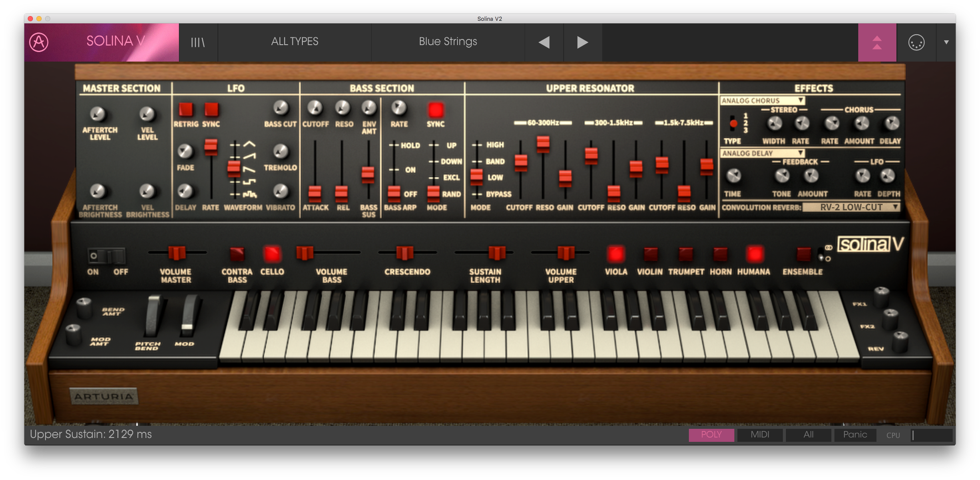Collapse advanced panel with double-arrow button
This screenshot has height=480, width=980.
click(x=877, y=42)
